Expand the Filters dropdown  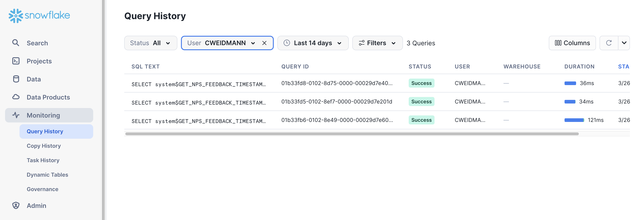tap(377, 43)
